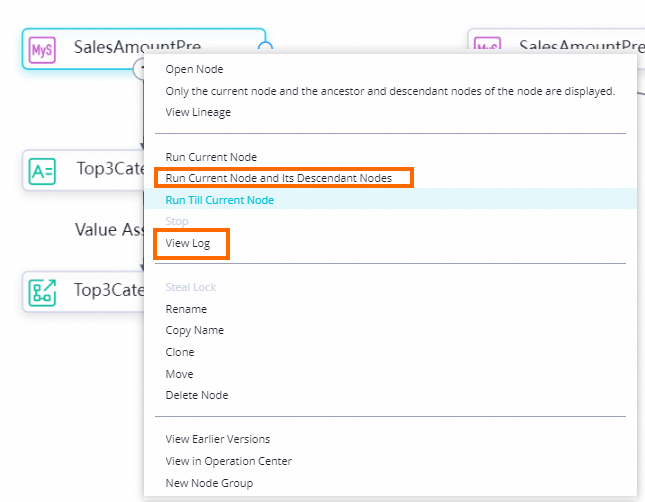
Task: Select Run Till Current Node
Action: (x=220, y=200)
